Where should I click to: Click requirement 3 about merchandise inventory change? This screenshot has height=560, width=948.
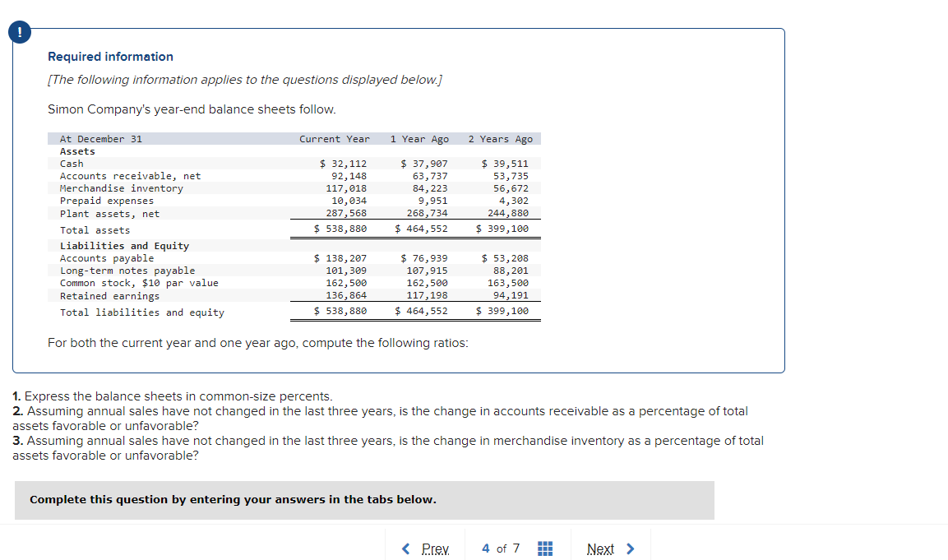point(388,448)
